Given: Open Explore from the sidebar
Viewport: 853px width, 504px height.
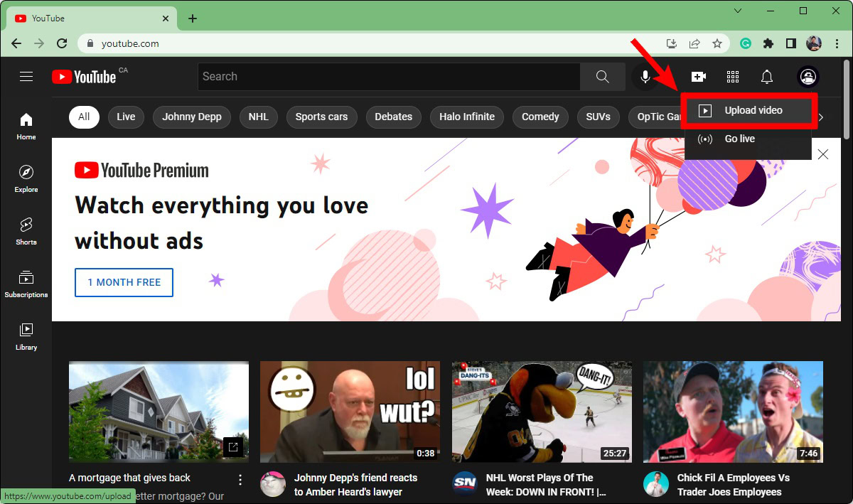Looking at the screenshot, I should (26, 178).
